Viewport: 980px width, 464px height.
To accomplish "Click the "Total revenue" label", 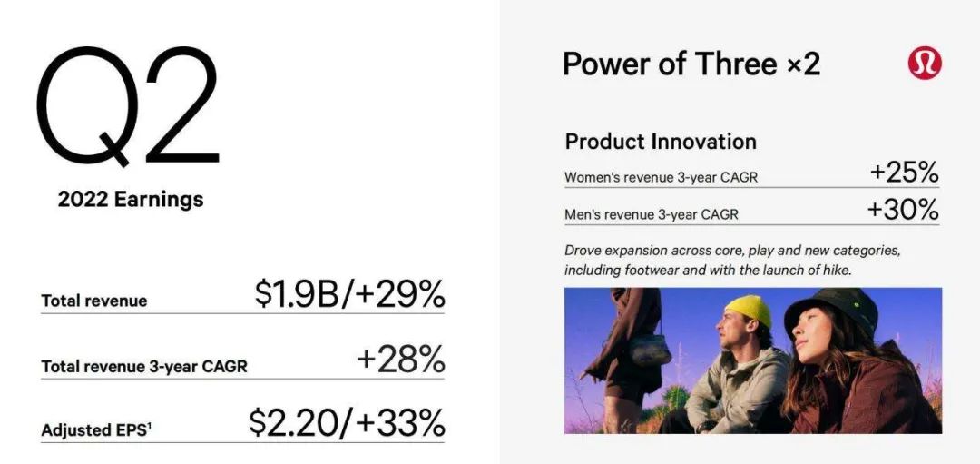I will pos(94,301).
